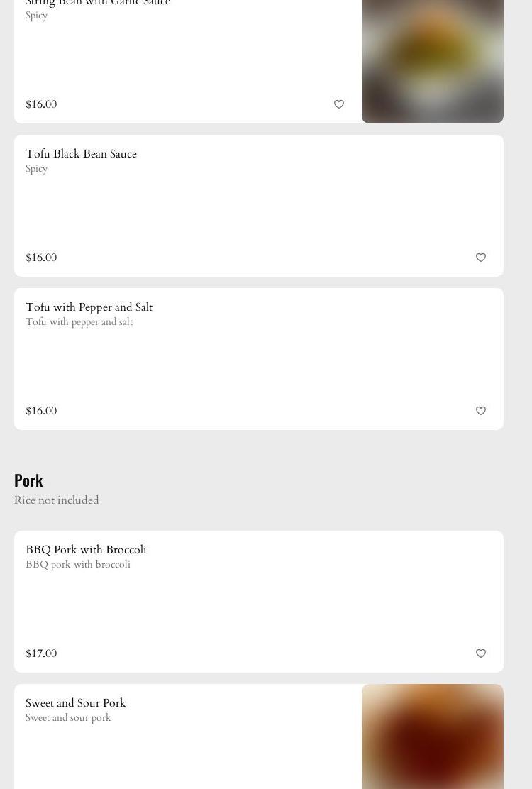Click the $16.00 price on Tofu Black Bean Sauce
The width and height of the screenshot is (532, 789).
[41, 258]
